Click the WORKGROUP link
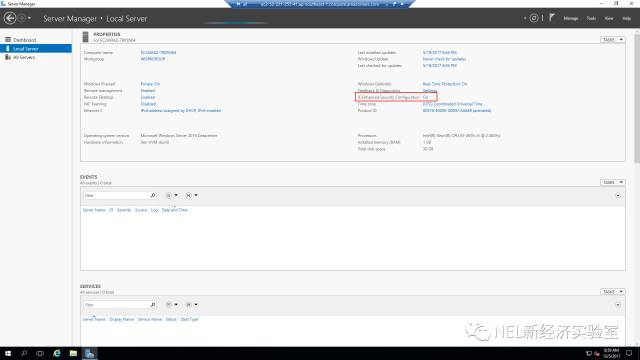Screen dimensions: 640x360 [153, 59]
